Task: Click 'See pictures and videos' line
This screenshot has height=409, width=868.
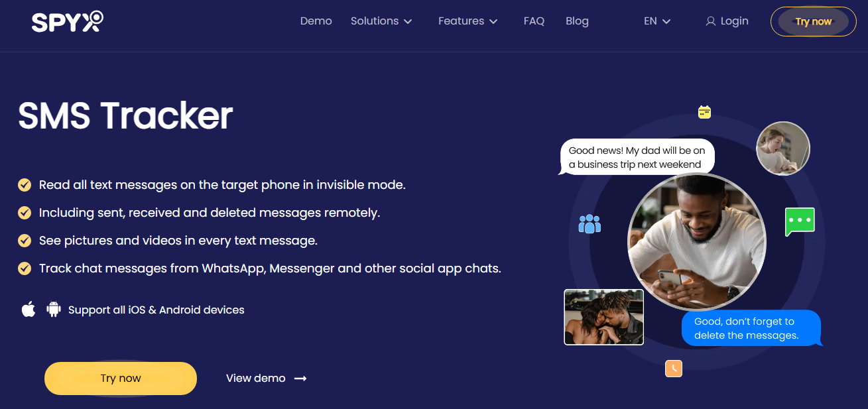Action: (x=178, y=241)
